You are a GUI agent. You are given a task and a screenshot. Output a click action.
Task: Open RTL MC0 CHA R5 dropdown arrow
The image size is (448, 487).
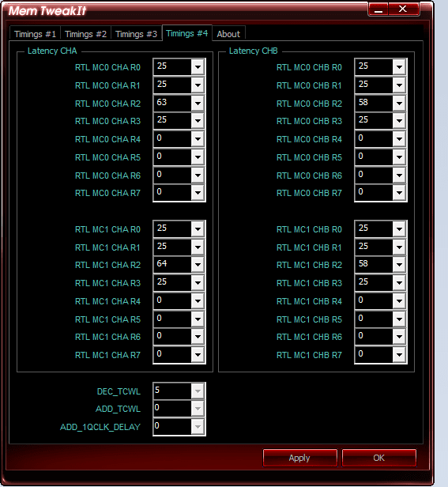point(198,157)
